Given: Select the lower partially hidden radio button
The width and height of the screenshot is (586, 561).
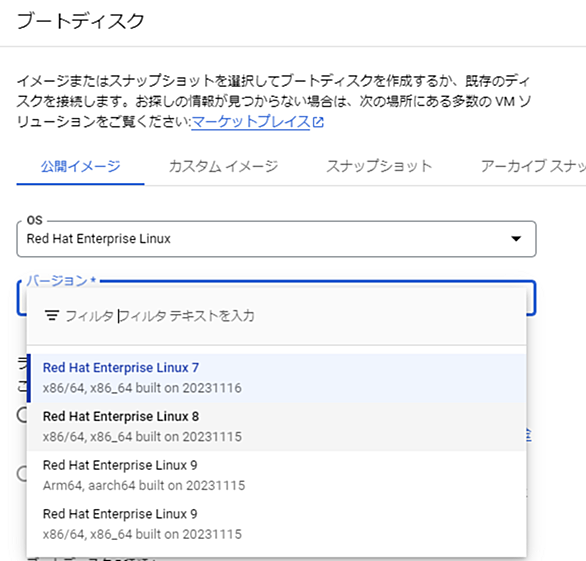Looking at the screenshot, I should click(x=22, y=474).
